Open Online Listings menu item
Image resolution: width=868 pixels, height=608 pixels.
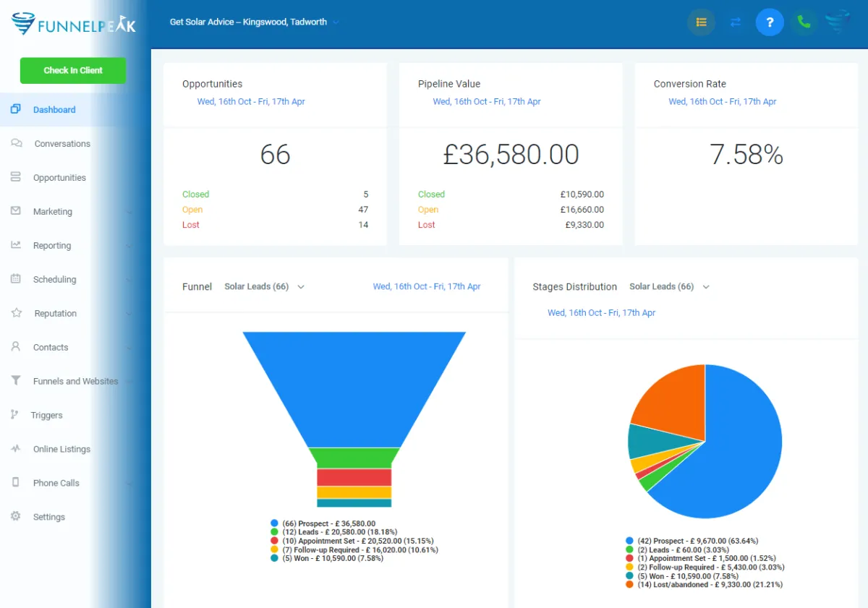pos(61,450)
